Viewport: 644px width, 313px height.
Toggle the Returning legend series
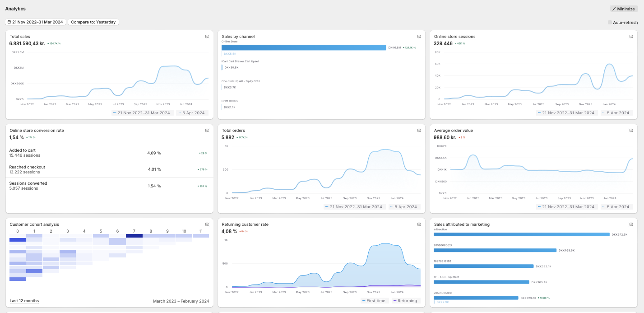(x=405, y=301)
